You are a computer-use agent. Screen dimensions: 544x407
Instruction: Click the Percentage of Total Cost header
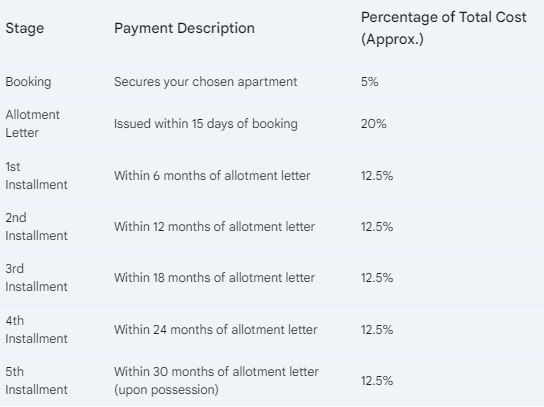point(444,28)
